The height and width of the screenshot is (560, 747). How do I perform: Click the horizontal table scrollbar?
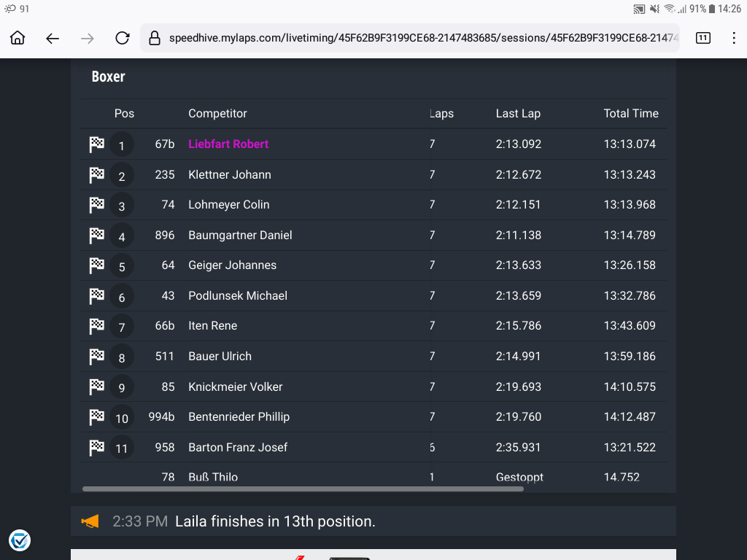303,489
